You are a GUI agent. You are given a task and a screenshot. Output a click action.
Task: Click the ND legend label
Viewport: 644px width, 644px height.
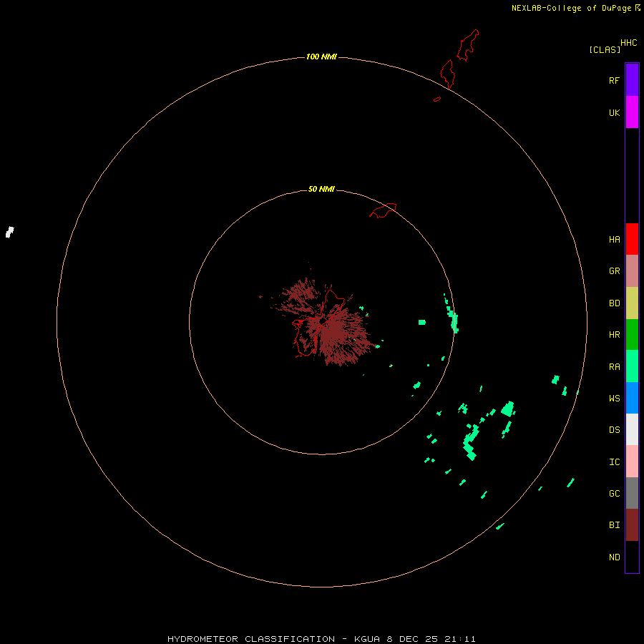(x=614, y=557)
